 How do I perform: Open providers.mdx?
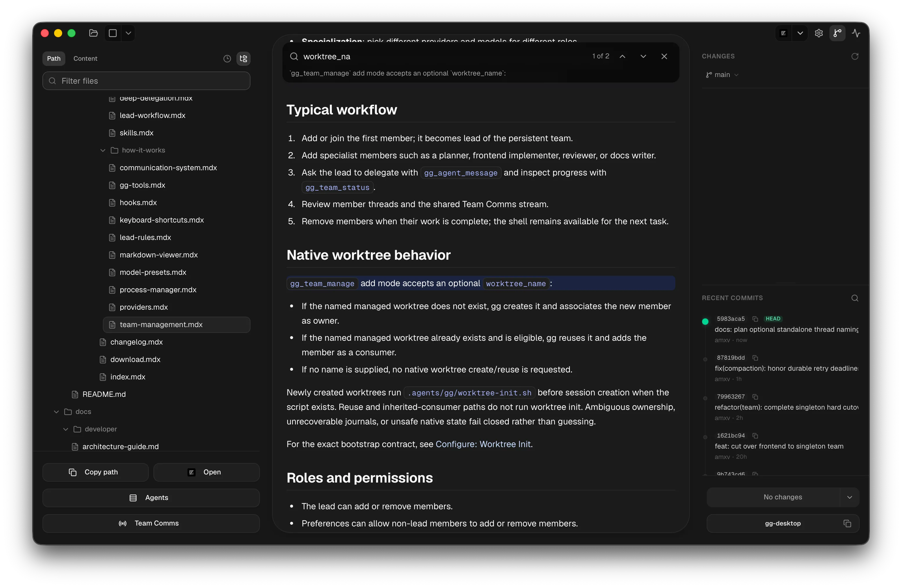pyautogui.click(x=144, y=307)
